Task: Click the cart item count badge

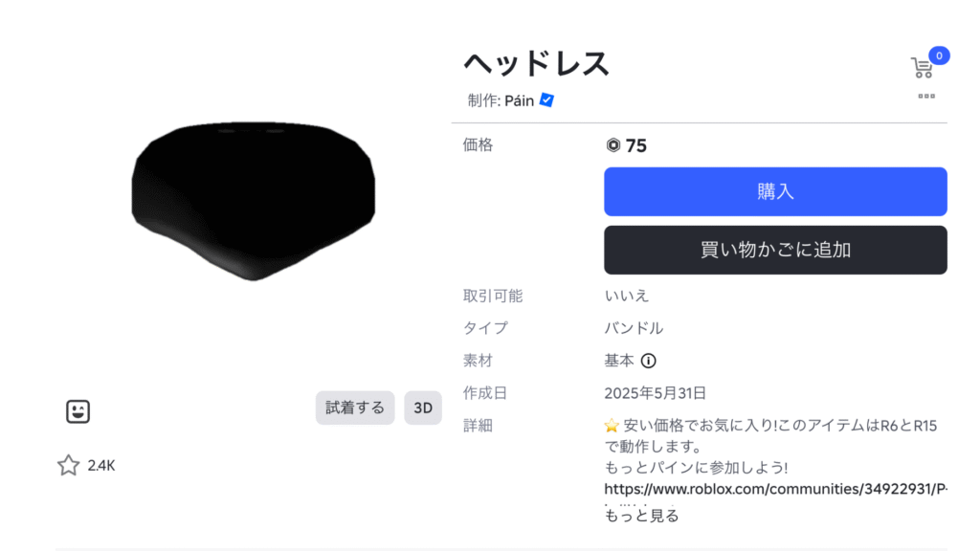Action: click(939, 55)
